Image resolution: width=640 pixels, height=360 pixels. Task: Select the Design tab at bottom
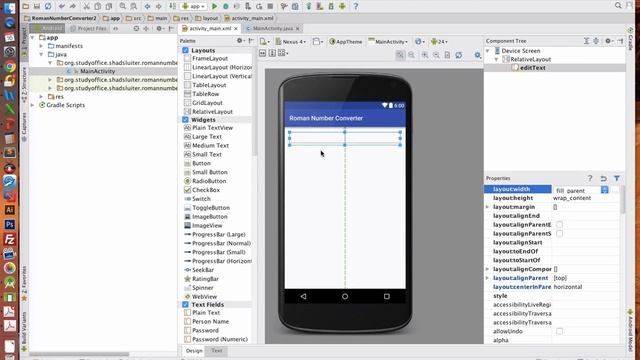click(x=194, y=351)
